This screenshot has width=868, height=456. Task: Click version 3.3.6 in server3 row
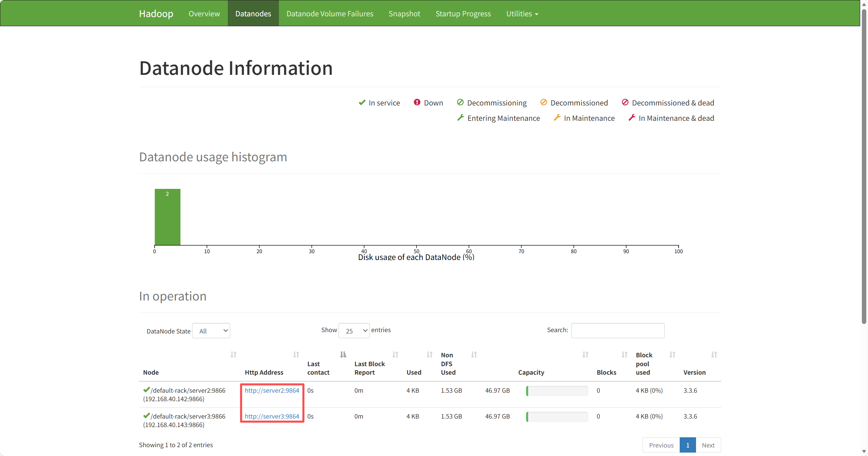[690, 416]
